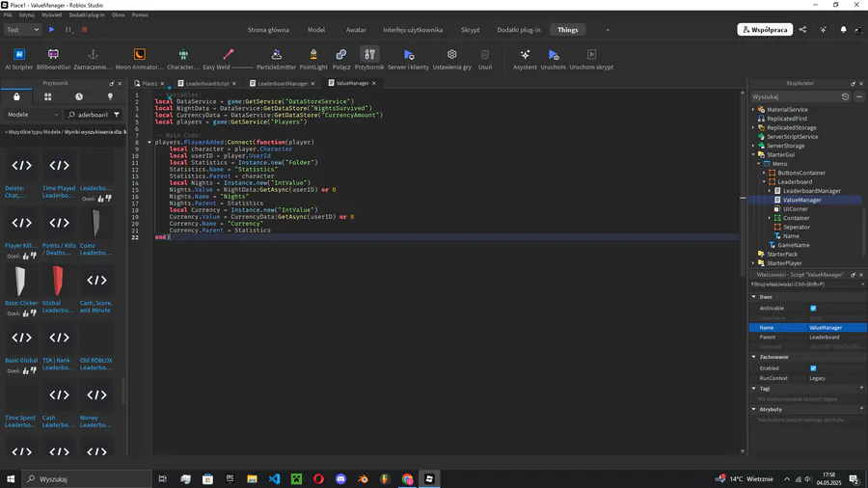Open Visual Studio Code from taskbar
This screenshot has height=488, width=868.
pos(274,478)
